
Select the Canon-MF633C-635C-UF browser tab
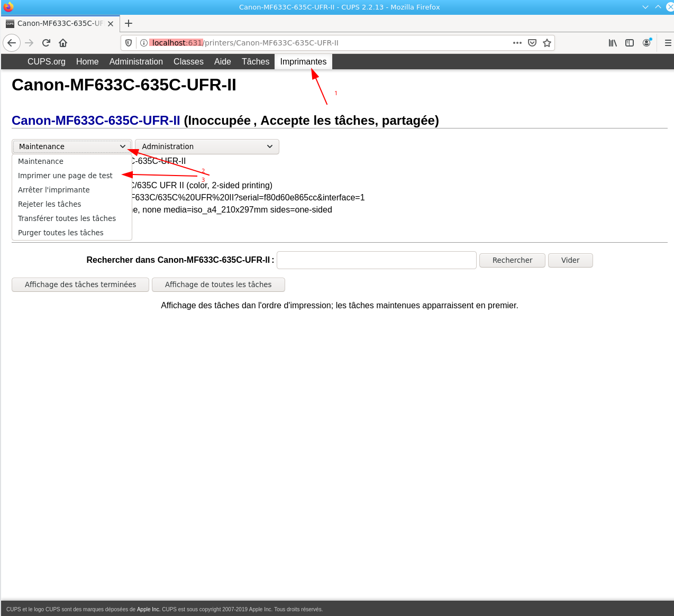pos(60,23)
